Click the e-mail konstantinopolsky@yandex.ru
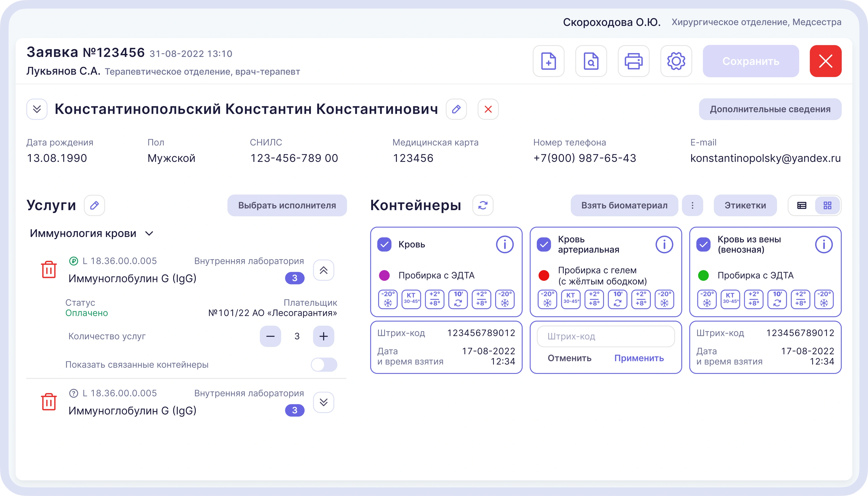Screen dimensions: 868x496 (766, 158)
